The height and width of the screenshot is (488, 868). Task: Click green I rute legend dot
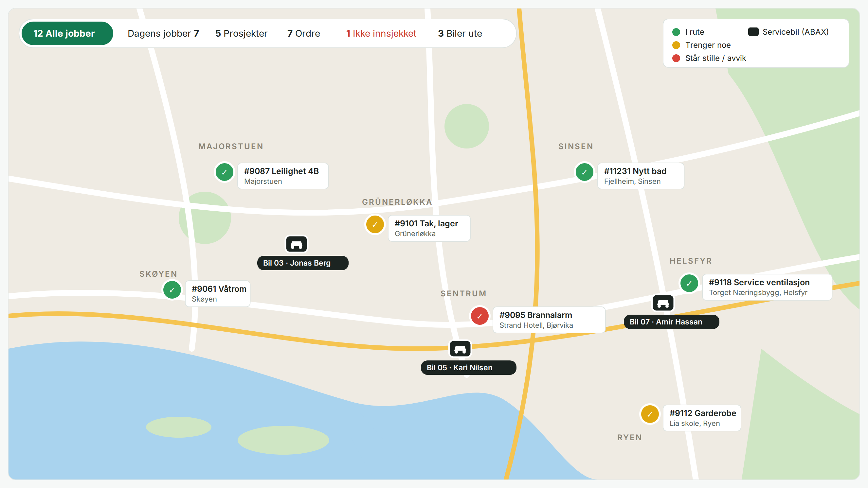(x=676, y=32)
